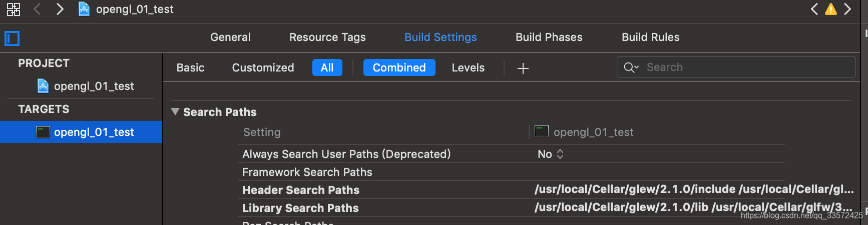Jump to next issue arrow

(x=847, y=9)
